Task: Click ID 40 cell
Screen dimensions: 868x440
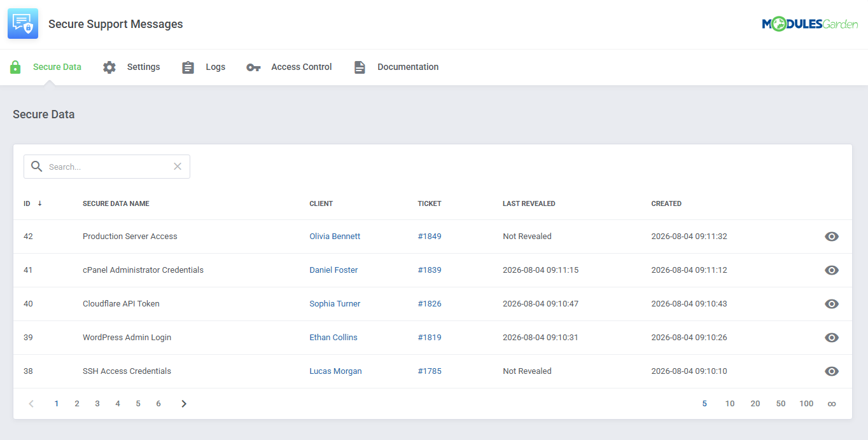Action: point(28,304)
